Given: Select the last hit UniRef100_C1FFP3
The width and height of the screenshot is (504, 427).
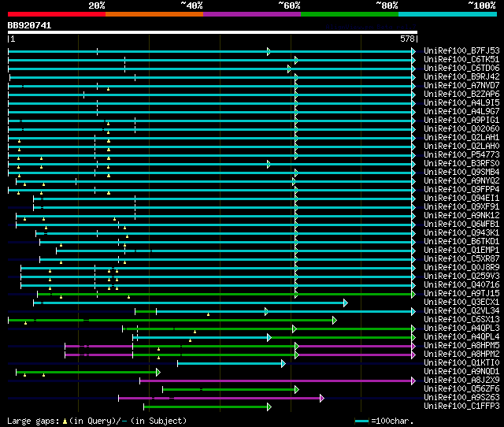Looking at the screenshot, I should click(x=461, y=407).
